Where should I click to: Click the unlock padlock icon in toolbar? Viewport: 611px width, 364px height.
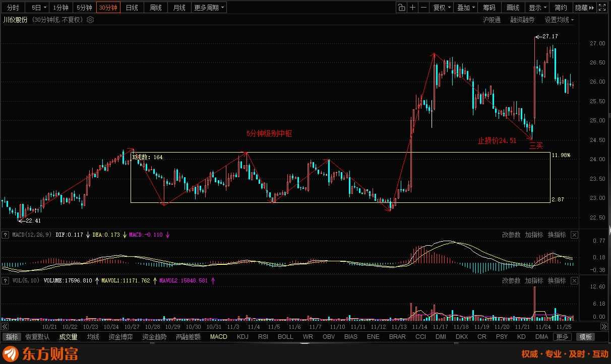click(401, 8)
